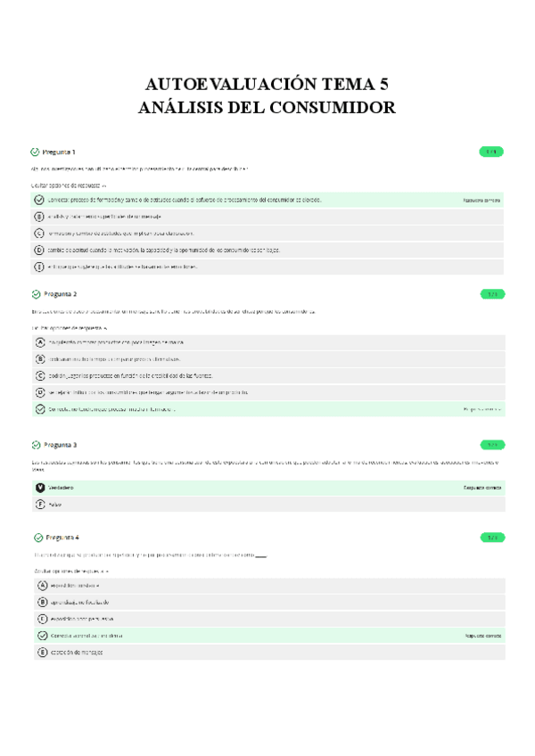Click "Respuesta correcta" label in Pregunta 3
Screen dimensions: 535x756
tap(481, 489)
